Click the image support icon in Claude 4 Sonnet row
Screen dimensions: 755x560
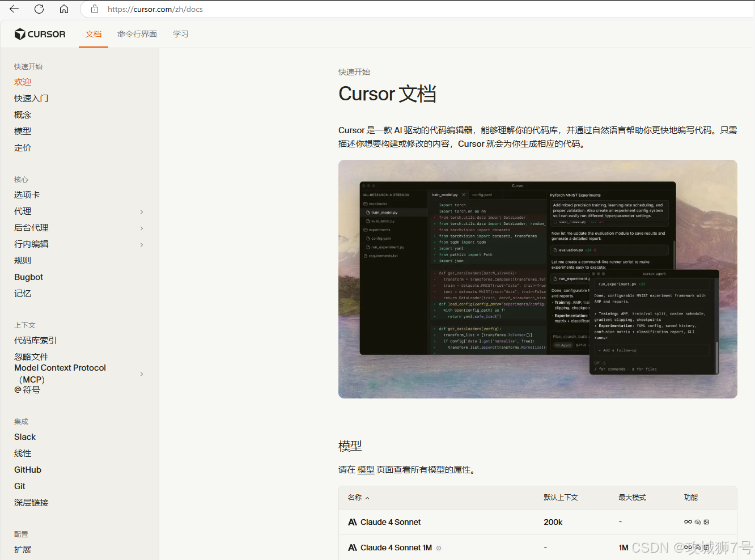pos(706,522)
